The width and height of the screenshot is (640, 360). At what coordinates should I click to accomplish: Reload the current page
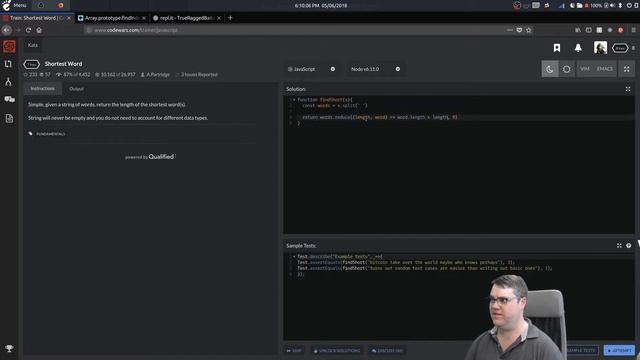[x=28, y=30]
